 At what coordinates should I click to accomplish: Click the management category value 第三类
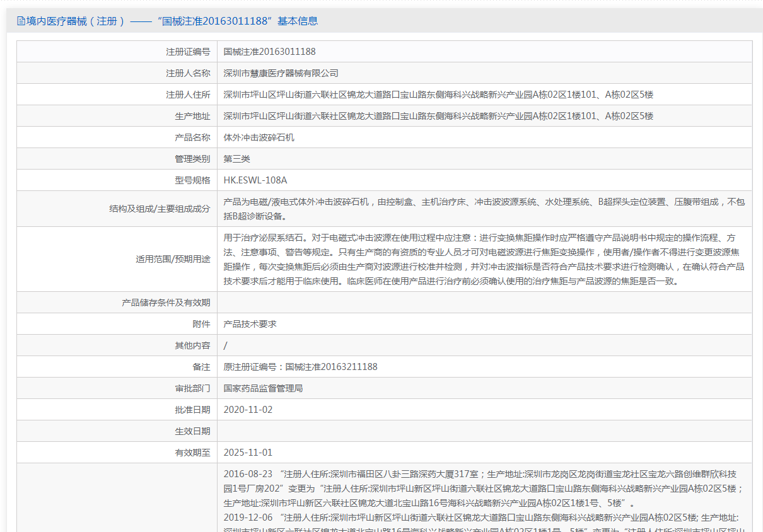236,159
